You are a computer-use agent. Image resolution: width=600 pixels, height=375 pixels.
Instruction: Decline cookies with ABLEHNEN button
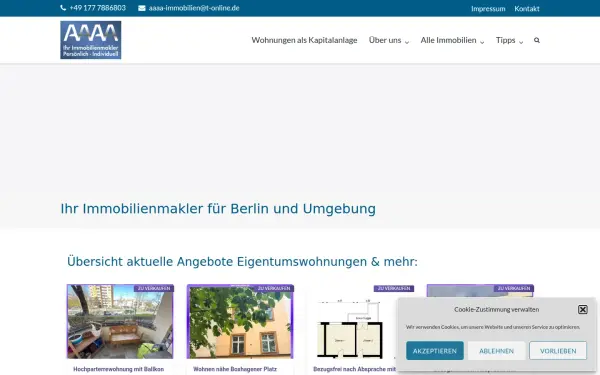(x=496, y=351)
